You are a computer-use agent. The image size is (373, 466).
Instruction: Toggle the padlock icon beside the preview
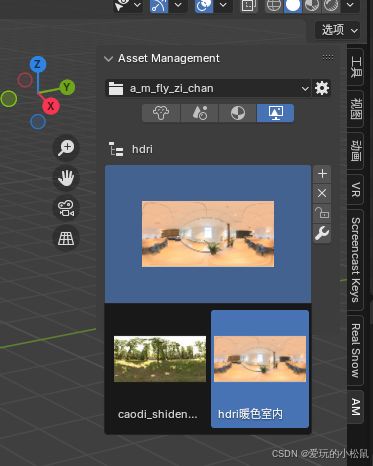pos(322,213)
